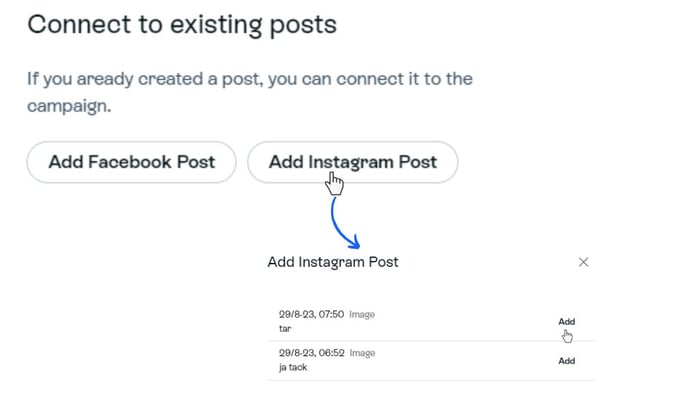
Task: Add the 07:50 Instagram post
Action: click(x=566, y=322)
